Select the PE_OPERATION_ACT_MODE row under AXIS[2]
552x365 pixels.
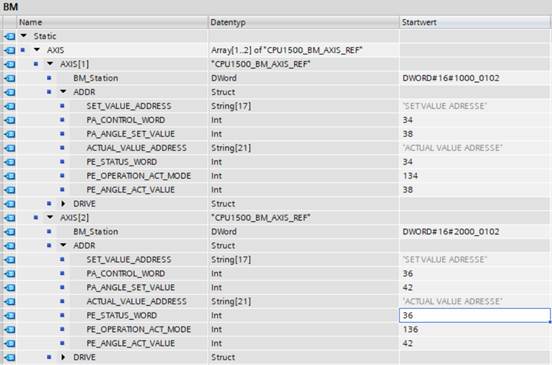276,329
